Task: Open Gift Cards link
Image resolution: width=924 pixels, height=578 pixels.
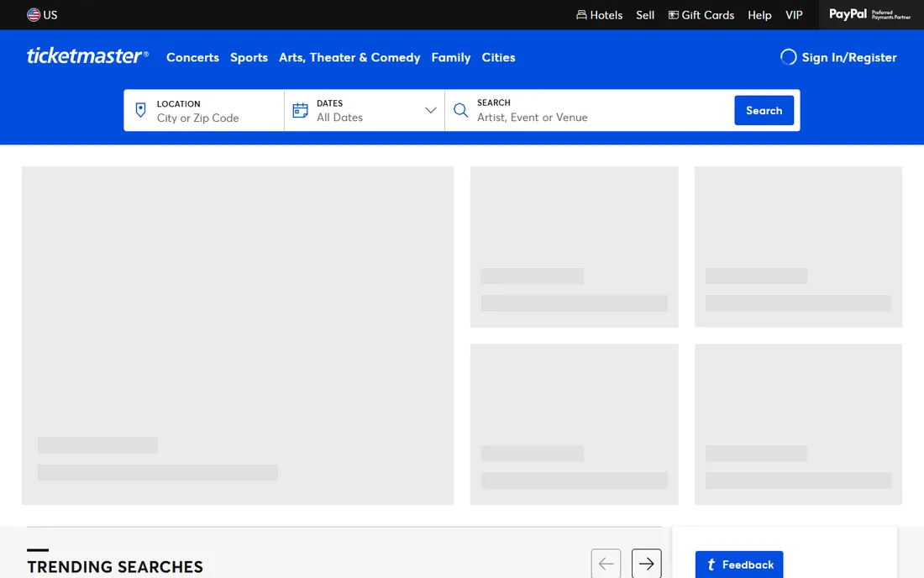Action: click(701, 15)
